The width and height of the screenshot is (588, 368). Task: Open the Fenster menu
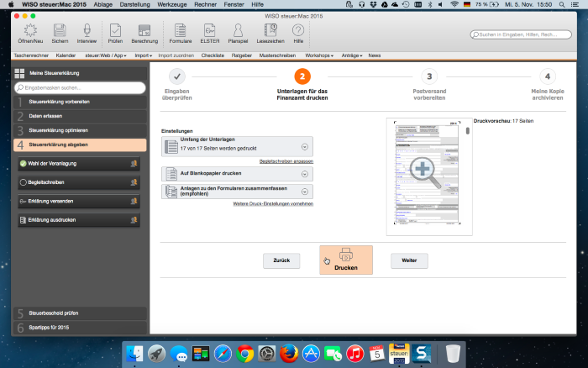[x=234, y=4]
